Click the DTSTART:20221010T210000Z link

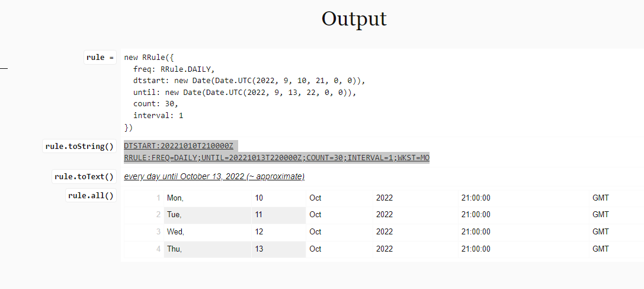point(179,146)
